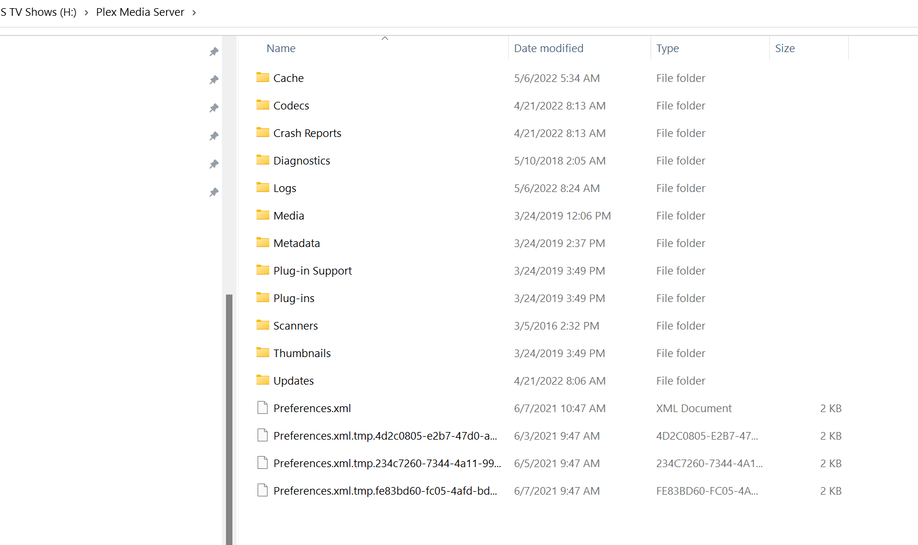The height and width of the screenshot is (545, 918).
Task: Click File folder type in Scanners row
Action: 680,325
